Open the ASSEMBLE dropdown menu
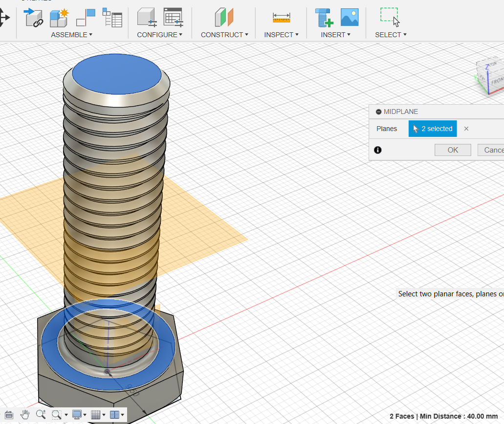This screenshot has width=504, height=424. [71, 35]
